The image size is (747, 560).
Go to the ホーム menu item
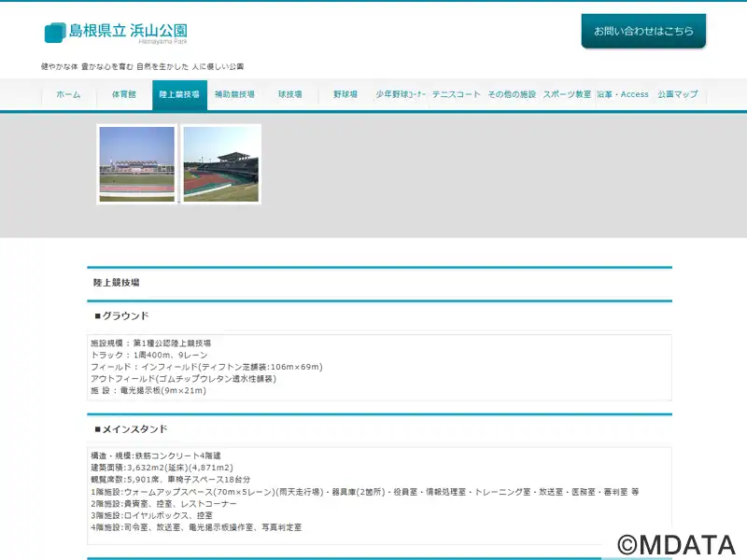68,94
